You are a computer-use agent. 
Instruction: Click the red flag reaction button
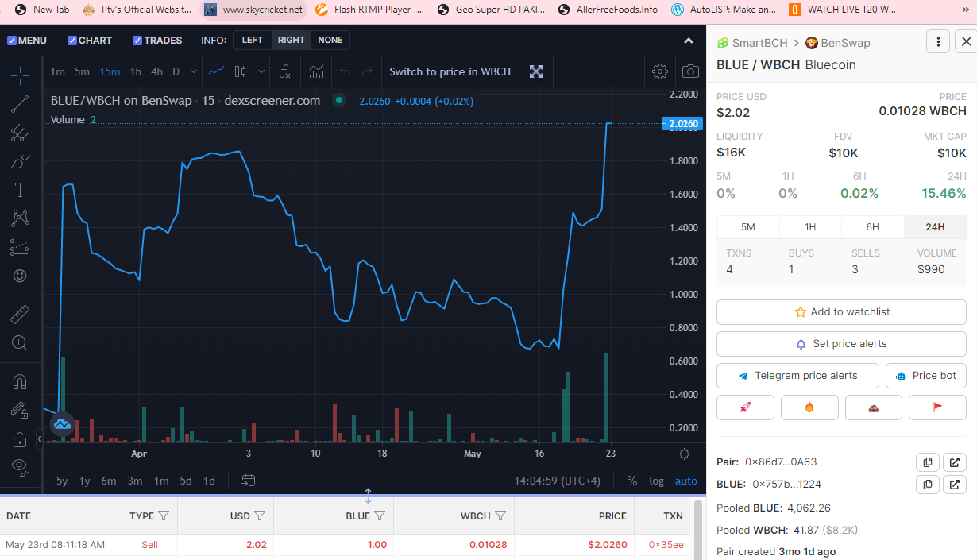point(938,407)
